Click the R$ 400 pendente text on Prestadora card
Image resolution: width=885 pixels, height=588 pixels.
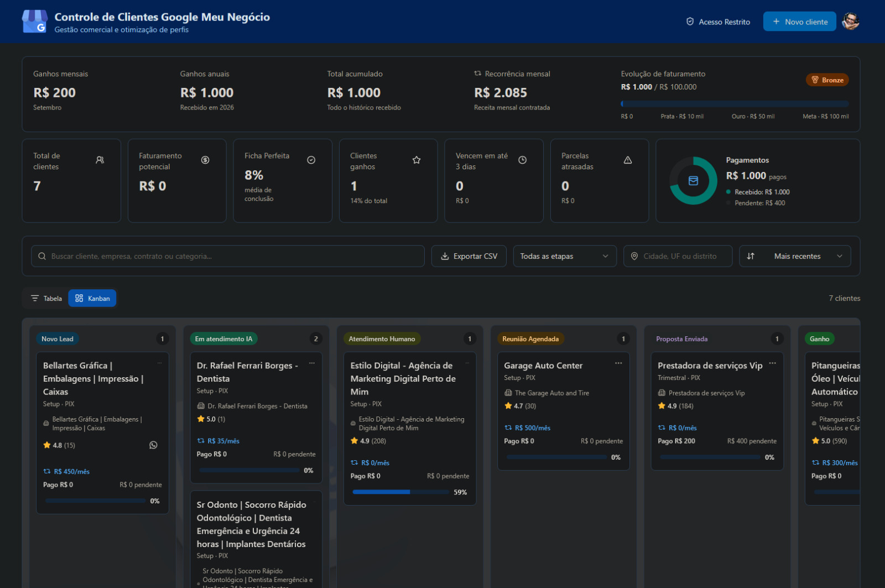coord(752,441)
